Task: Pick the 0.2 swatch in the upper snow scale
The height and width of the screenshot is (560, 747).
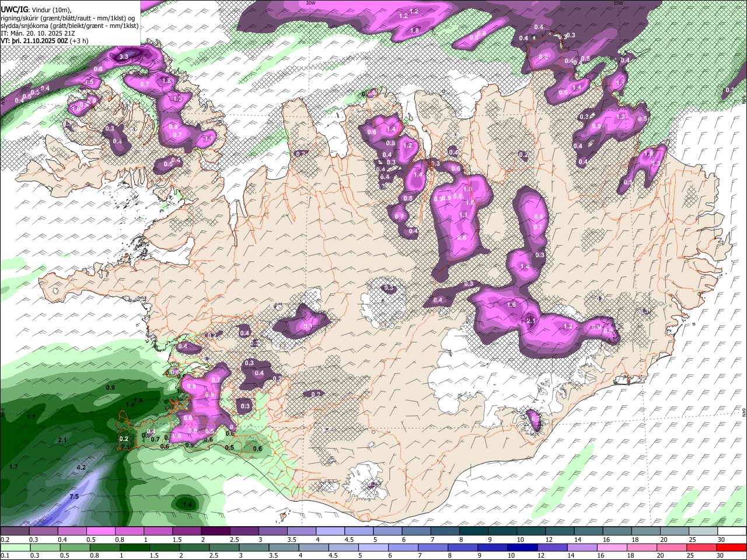Action: tap(15, 531)
